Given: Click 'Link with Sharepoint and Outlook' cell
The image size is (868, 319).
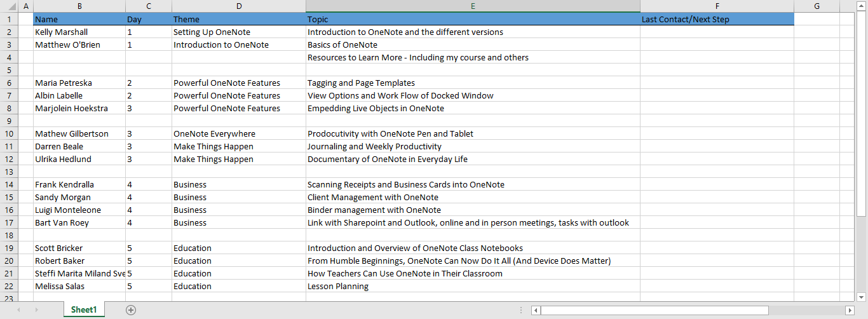Looking at the screenshot, I should tap(473, 222).
